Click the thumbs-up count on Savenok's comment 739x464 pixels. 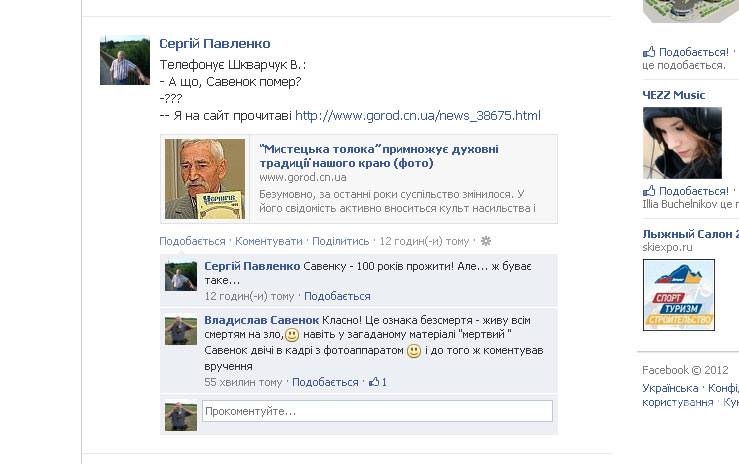(x=378, y=383)
